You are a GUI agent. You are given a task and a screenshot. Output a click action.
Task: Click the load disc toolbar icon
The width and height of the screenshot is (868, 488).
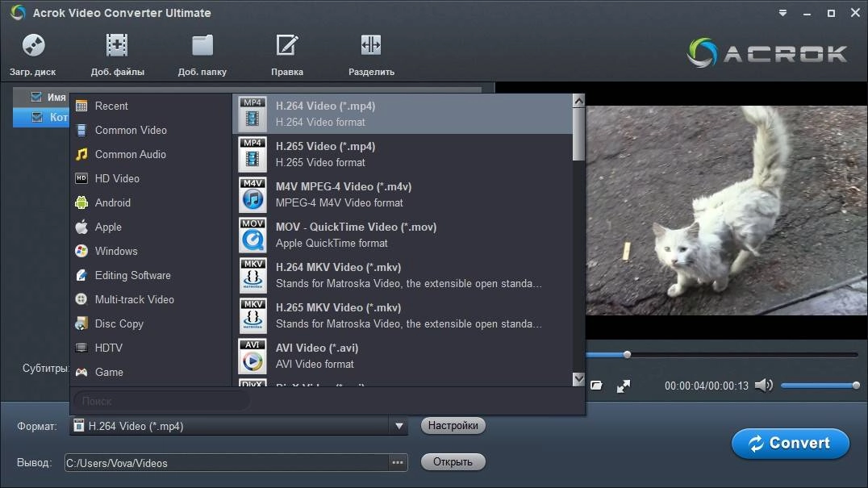point(33,45)
